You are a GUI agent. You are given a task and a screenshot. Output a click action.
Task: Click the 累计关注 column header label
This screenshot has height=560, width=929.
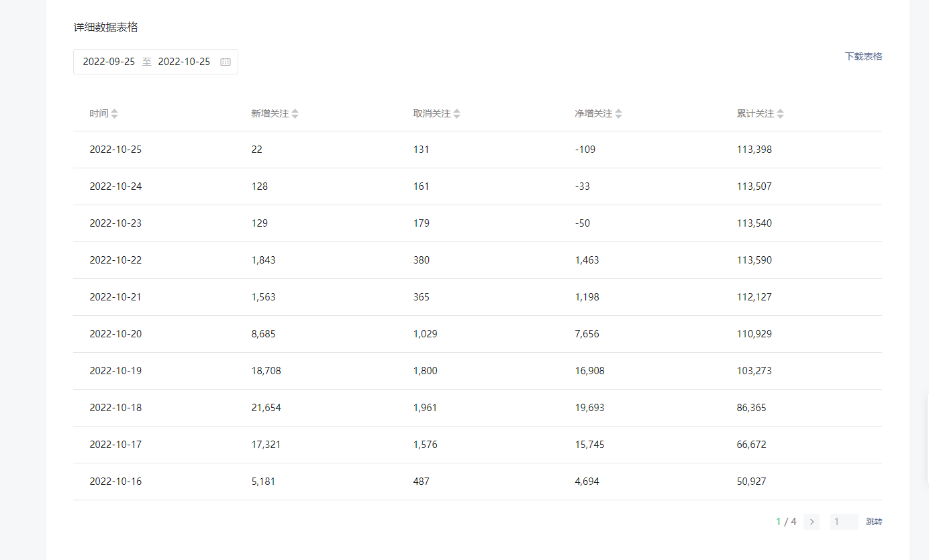755,114
